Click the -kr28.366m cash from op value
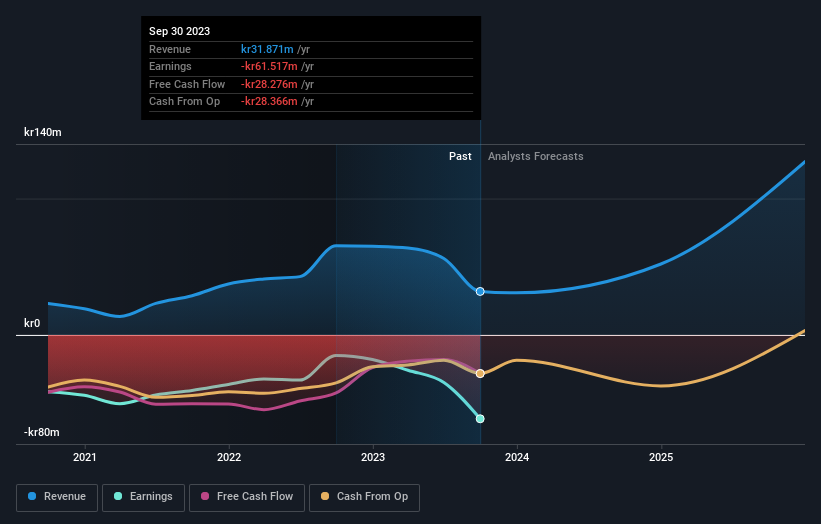The height and width of the screenshot is (524, 821). [269, 102]
